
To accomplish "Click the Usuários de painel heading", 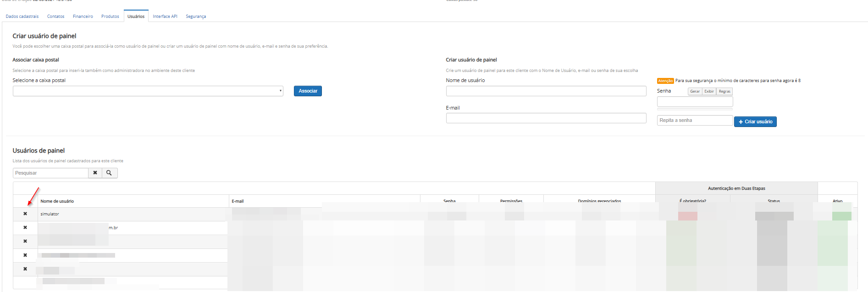I will point(39,150).
